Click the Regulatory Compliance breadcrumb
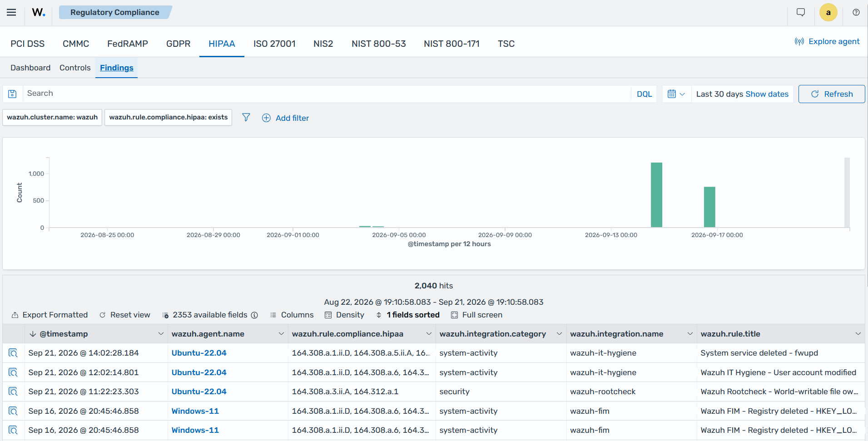 point(115,12)
